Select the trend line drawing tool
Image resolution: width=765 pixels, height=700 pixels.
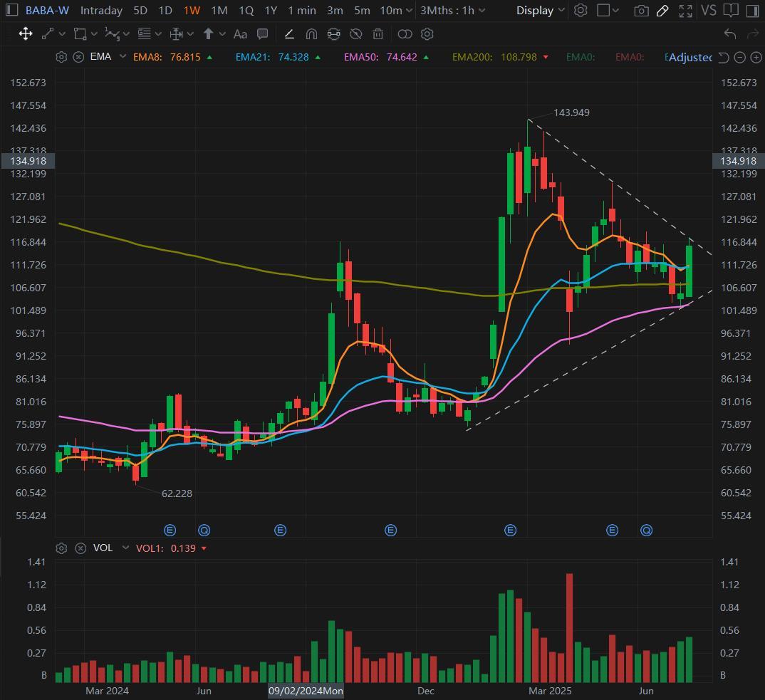click(x=48, y=33)
